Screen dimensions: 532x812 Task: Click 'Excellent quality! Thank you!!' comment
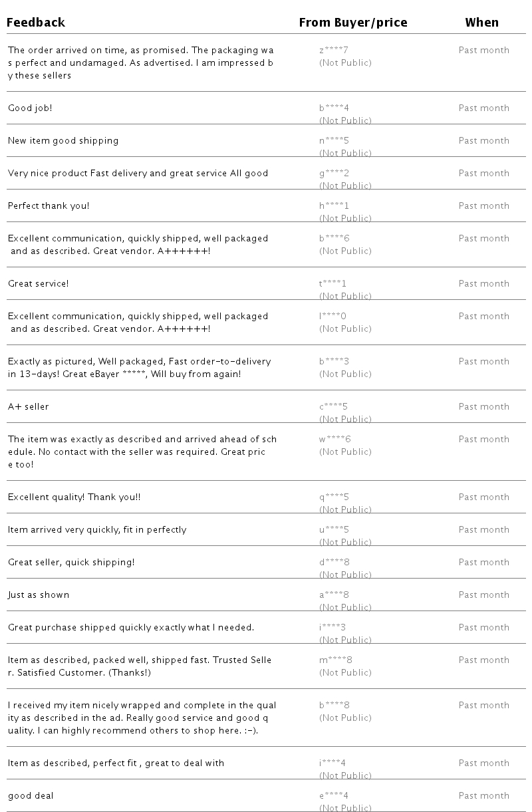tap(74, 497)
